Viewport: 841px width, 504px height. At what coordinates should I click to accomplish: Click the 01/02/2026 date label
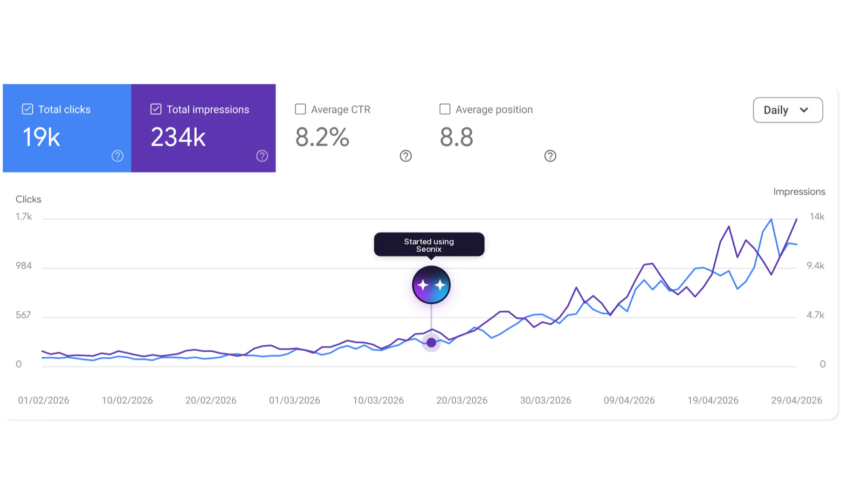pos(43,401)
